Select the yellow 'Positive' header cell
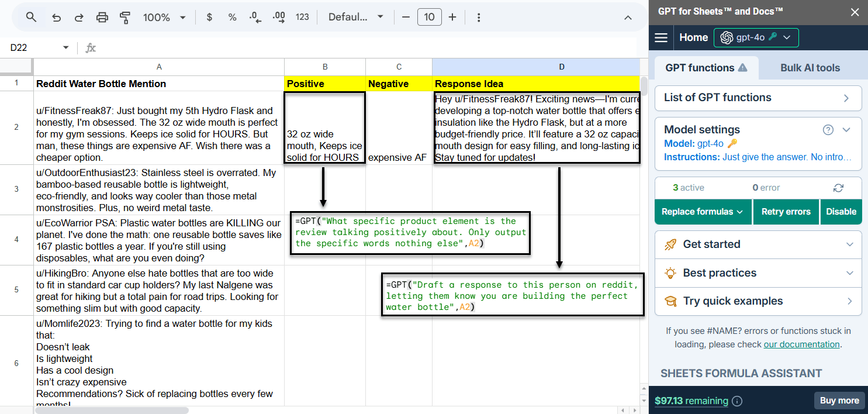868x414 pixels. 325,84
